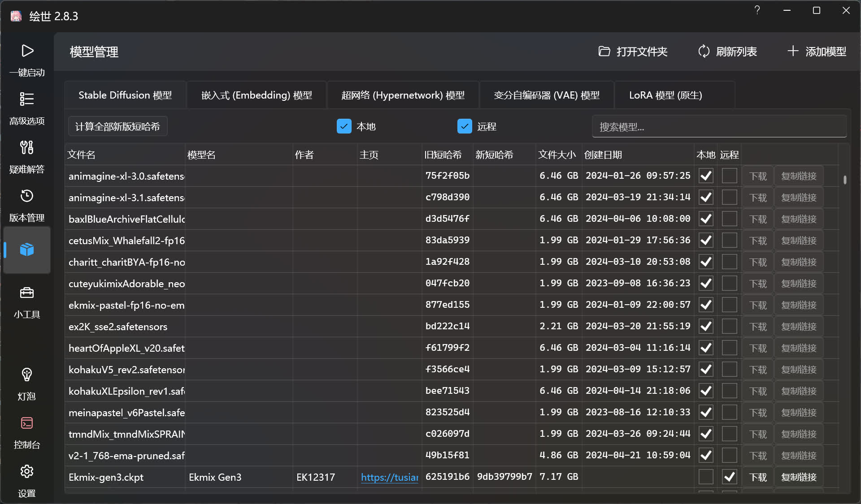
Task: Click the help question mark icon
Action: pyautogui.click(x=757, y=10)
